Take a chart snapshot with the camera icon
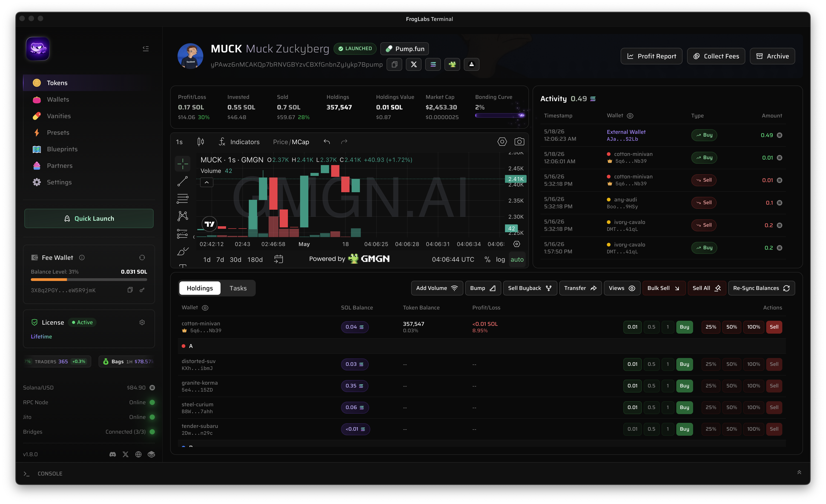The width and height of the screenshot is (826, 504). [519, 142]
